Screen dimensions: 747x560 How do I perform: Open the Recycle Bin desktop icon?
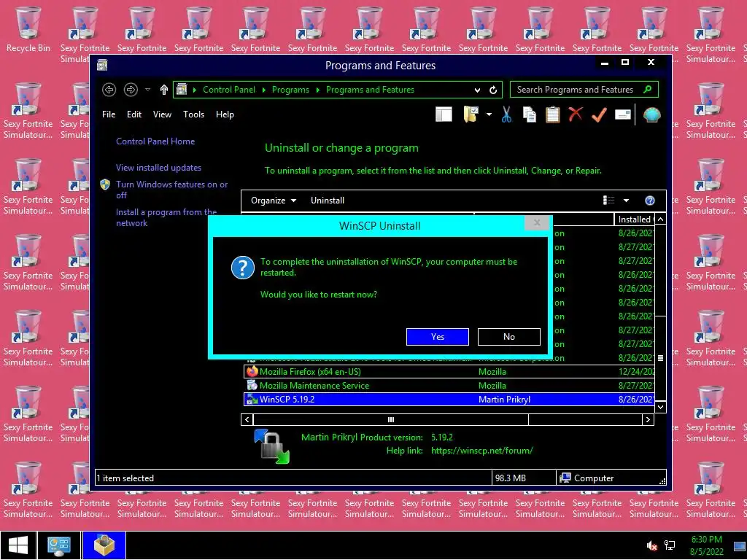pyautogui.click(x=28, y=29)
